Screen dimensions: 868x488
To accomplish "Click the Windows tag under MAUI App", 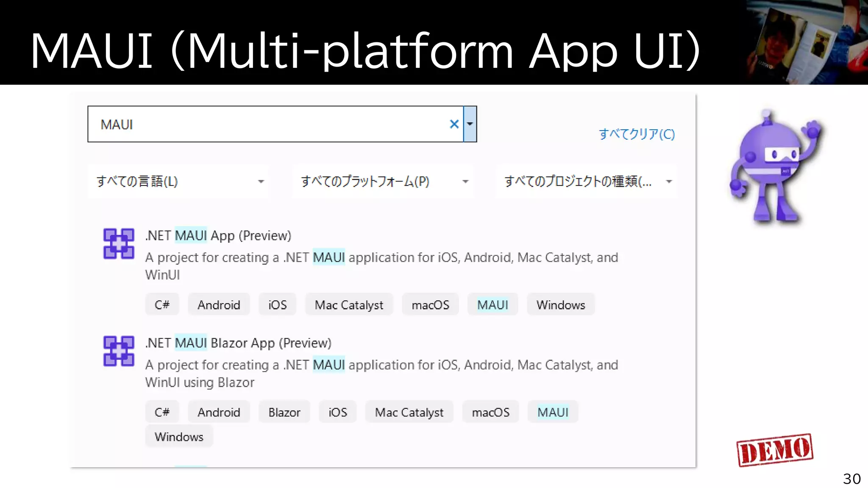I will click(x=561, y=305).
